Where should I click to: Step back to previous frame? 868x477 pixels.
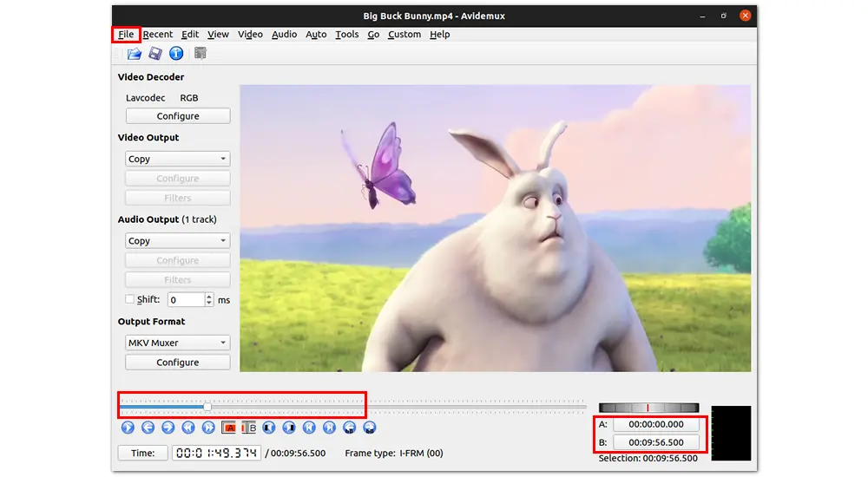148,428
